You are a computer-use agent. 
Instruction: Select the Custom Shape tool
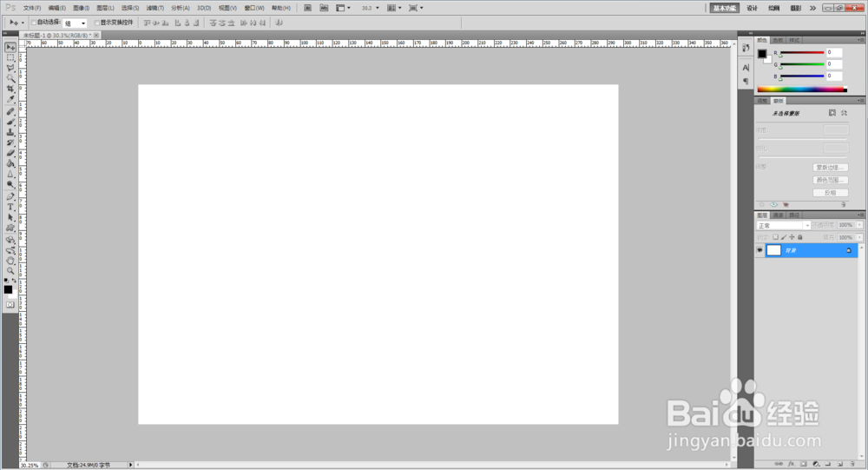coord(10,228)
